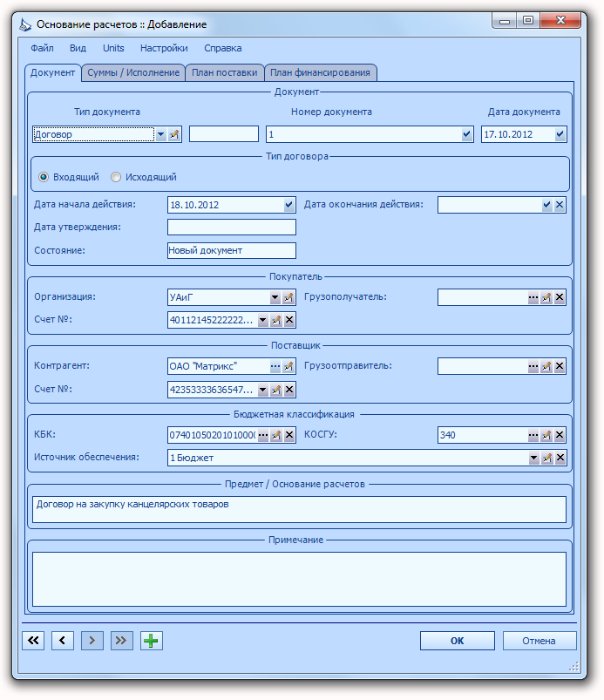Select the Входящий radio button
This screenshot has width=604, height=700.
point(44,177)
